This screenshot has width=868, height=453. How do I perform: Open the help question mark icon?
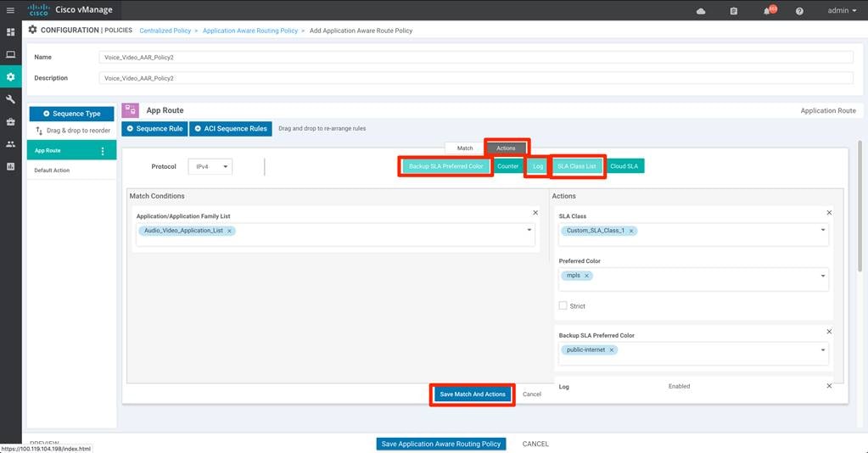(799, 11)
